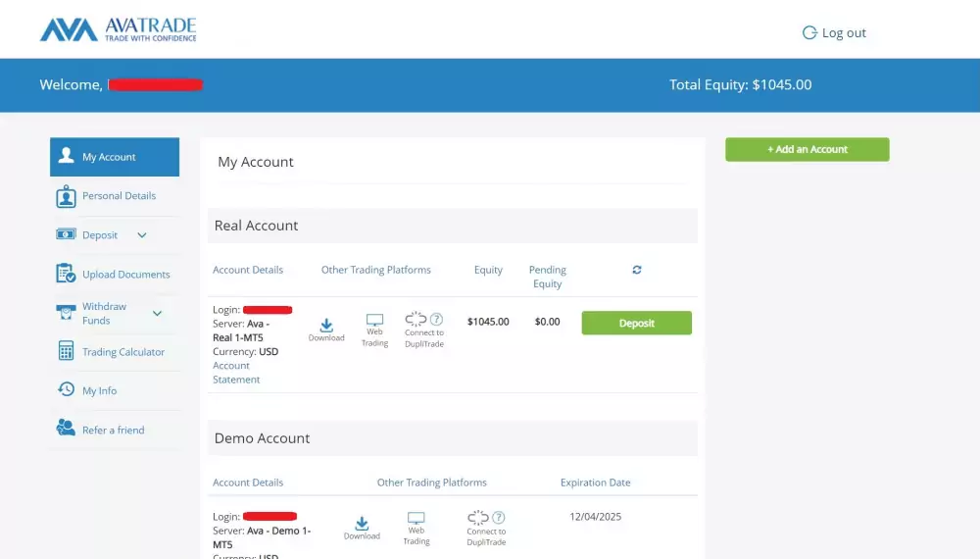This screenshot has height=559, width=980.
Task: Click the My Account person icon
Action: 67,155
